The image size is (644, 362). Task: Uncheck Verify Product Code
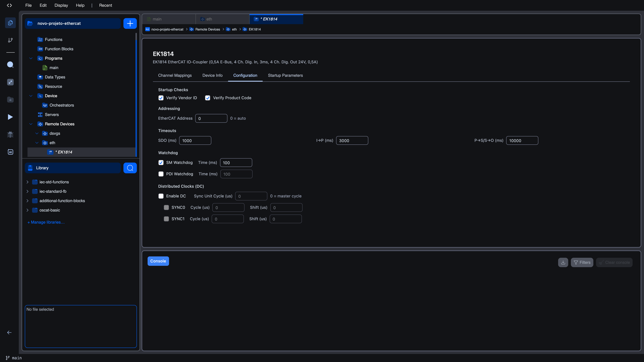point(207,98)
